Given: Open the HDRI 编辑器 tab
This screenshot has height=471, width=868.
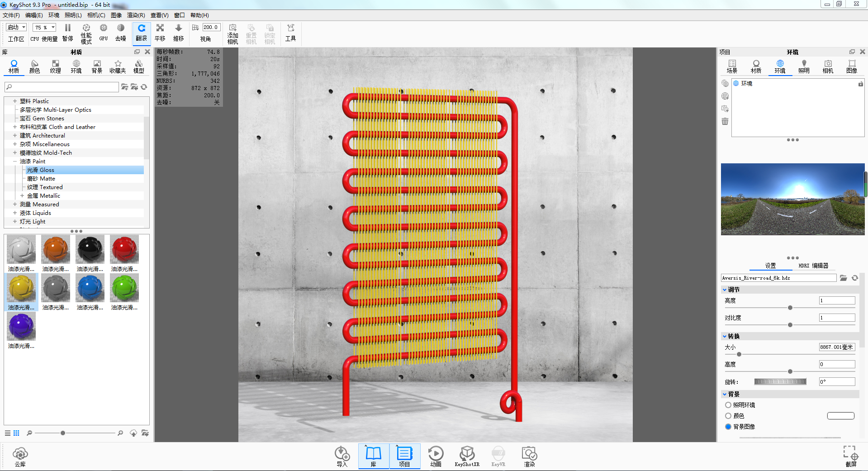Looking at the screenshot, I should click(813, 266).
